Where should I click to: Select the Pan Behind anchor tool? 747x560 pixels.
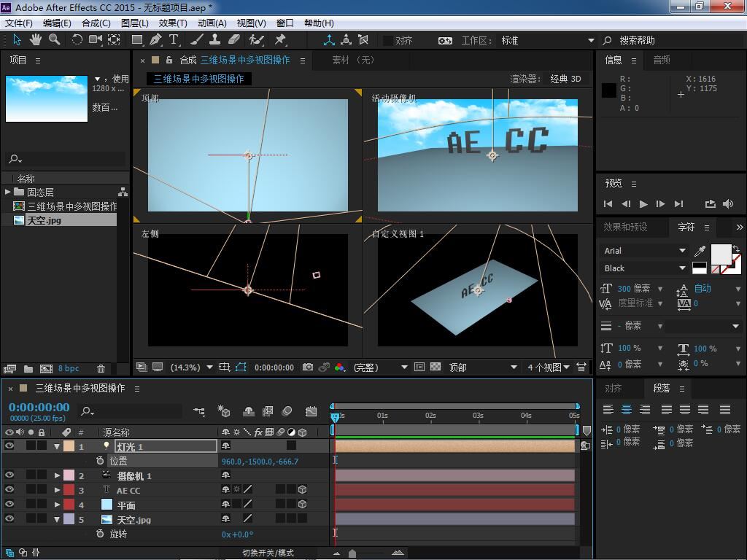point(114,40)
